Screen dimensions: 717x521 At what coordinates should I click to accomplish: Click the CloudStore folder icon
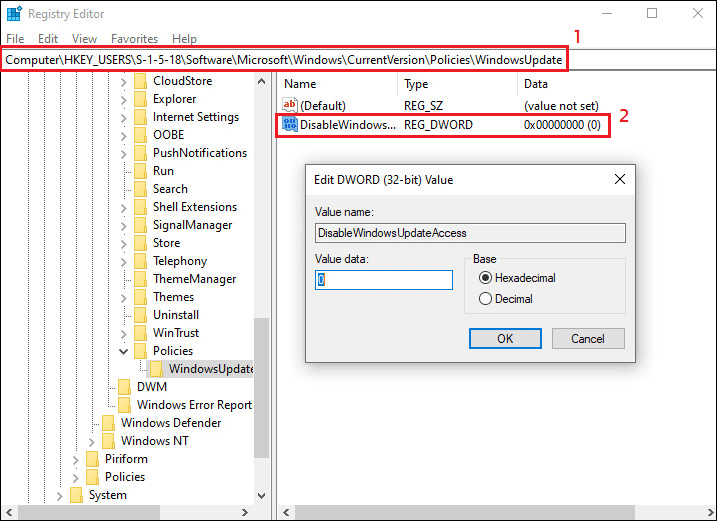[140, 81]
